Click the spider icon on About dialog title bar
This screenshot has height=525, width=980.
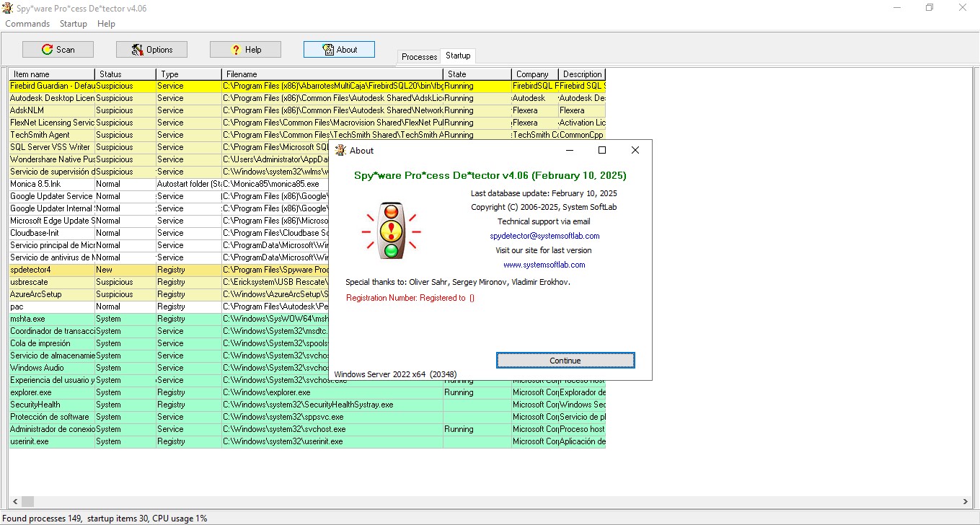tap(340, 150)
